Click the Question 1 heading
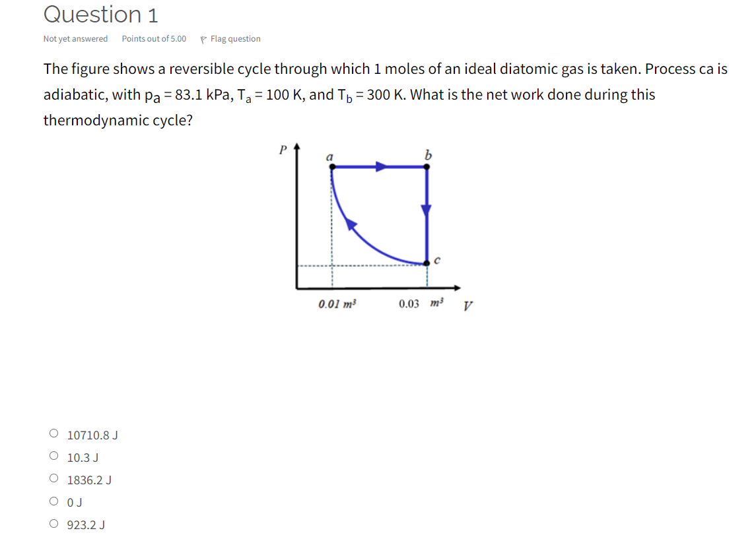 coord(100,15)
